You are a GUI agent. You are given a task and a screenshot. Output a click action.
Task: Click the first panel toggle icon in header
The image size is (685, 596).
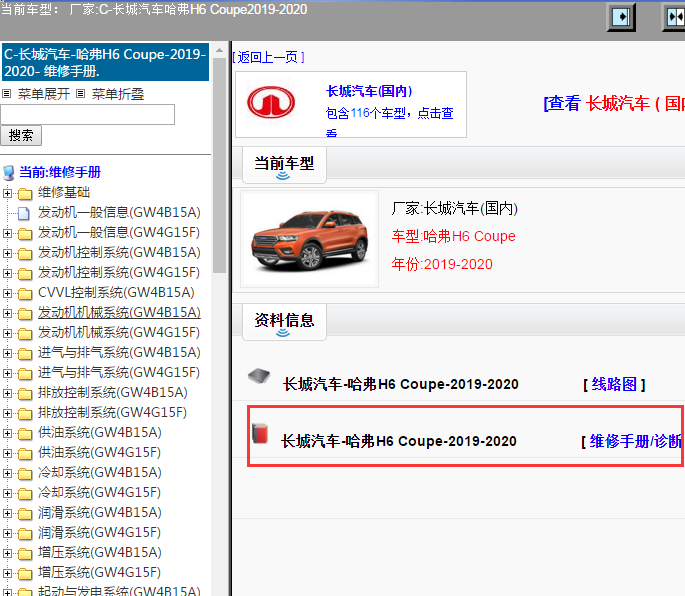point(623,17)
